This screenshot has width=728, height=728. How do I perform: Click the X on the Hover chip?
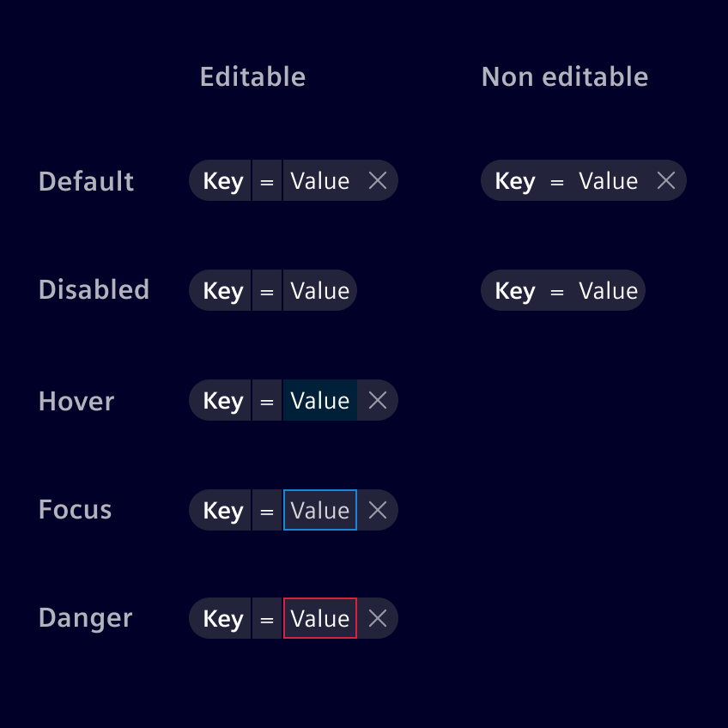(378, 400)
